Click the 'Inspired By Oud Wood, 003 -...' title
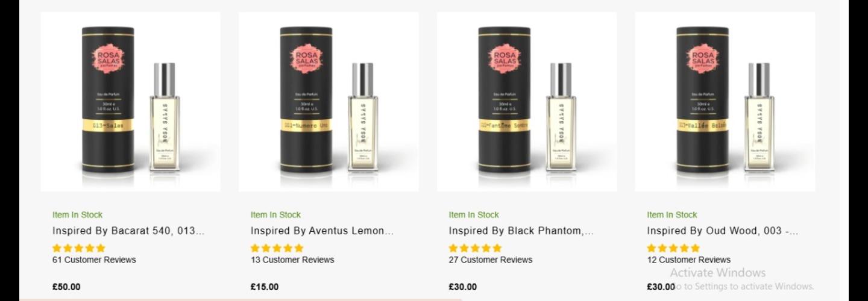Screen dimensions: 868x301 pos(723,231)
